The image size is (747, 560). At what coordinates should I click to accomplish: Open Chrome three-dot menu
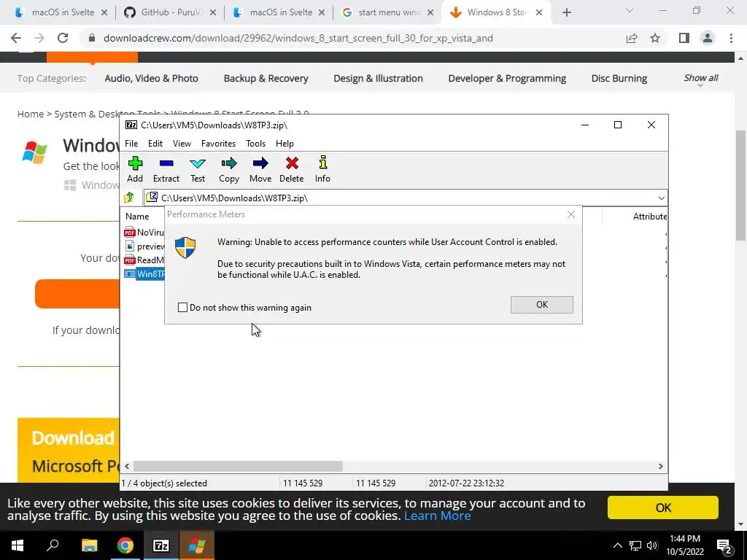click(731, 38)
